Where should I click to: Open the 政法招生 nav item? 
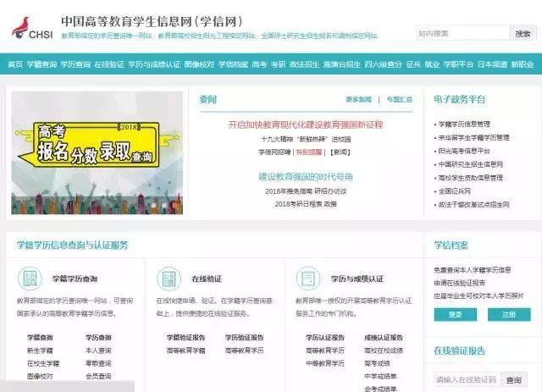pos(304,64)
